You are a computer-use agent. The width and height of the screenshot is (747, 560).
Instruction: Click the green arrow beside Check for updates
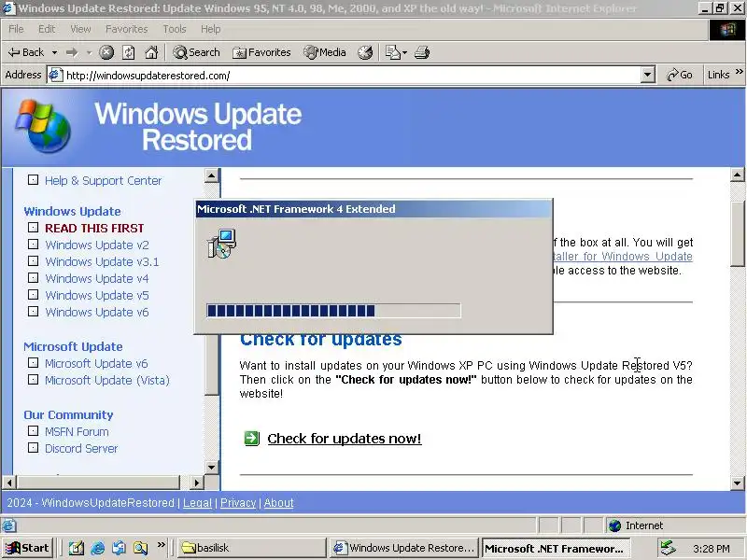tap(251, 438)
